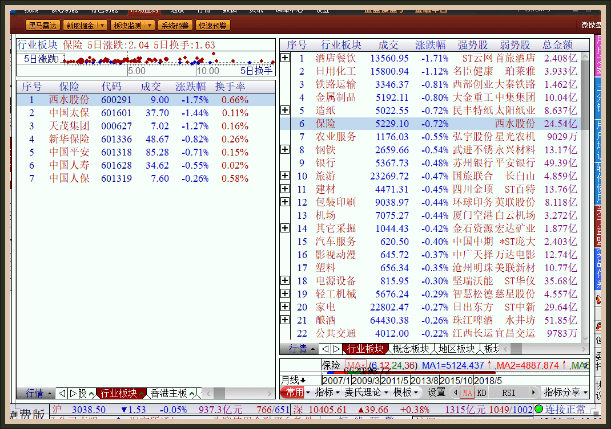Select the 中国太保 stock row
The height and width of the screenshot is (429, 611).
pos(146,113)
